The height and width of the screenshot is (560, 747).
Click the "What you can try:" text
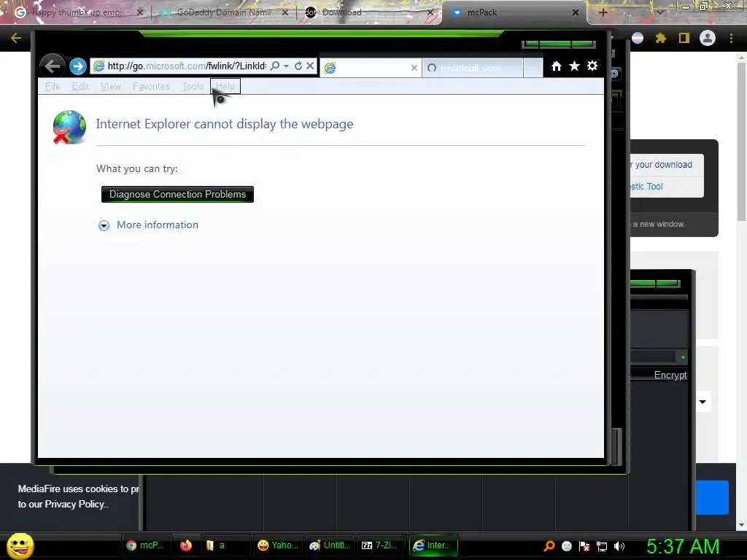click(136, 168)
